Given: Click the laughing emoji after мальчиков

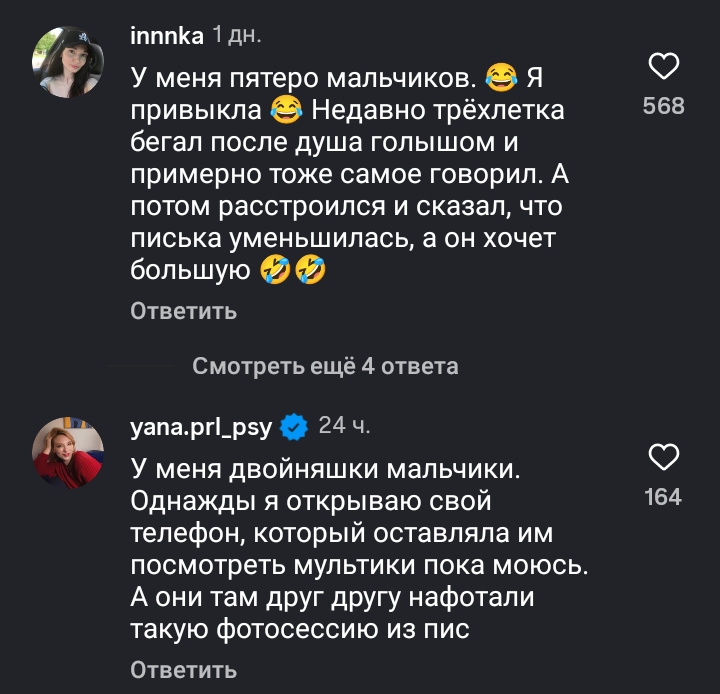Looking at the screenshot, I should (500, 76).
